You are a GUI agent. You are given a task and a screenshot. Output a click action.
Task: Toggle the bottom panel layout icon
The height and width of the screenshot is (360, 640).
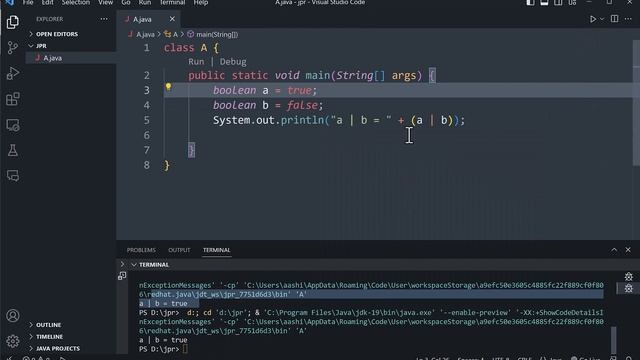pyautogui.click(x=544, y=2)
